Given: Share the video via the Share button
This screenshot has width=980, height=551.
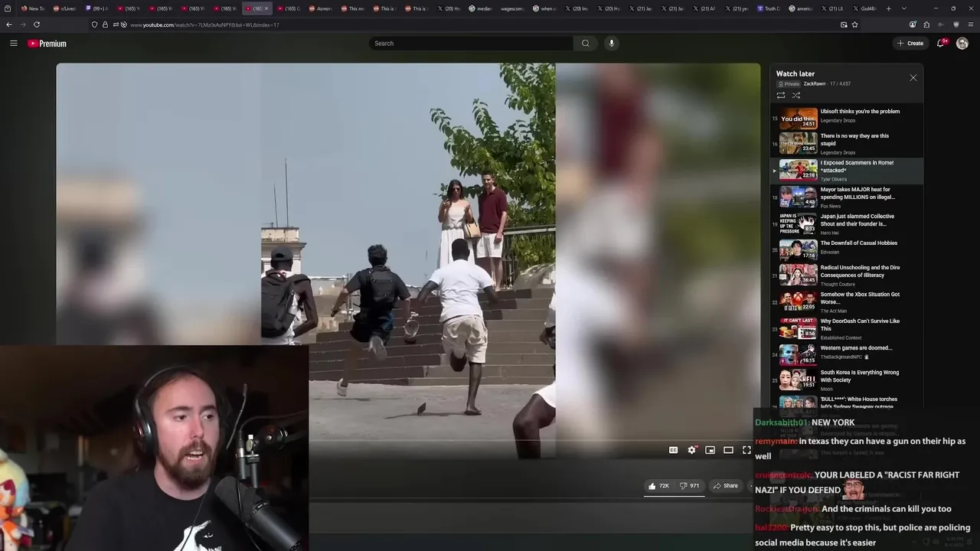Looking at the screenshot, I should [725, 486].
